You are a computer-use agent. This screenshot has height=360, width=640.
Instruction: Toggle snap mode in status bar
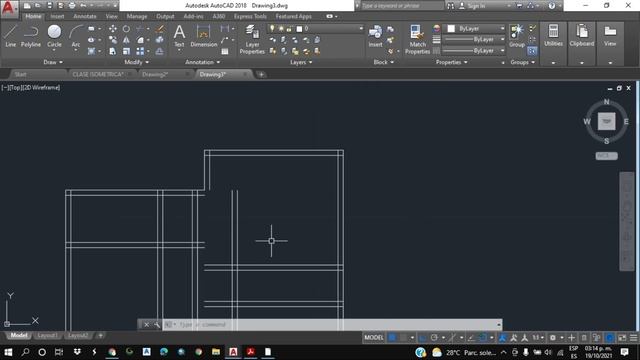point(403,338)
